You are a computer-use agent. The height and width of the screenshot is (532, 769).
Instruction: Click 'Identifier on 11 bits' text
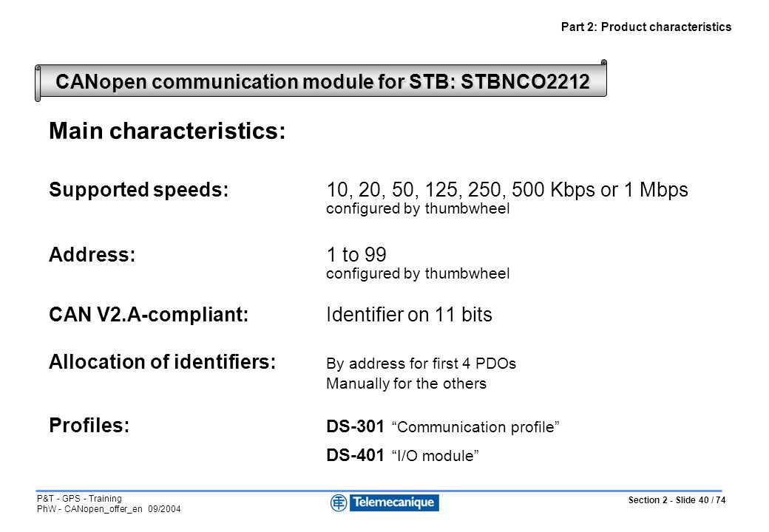(x=409, y=315)
